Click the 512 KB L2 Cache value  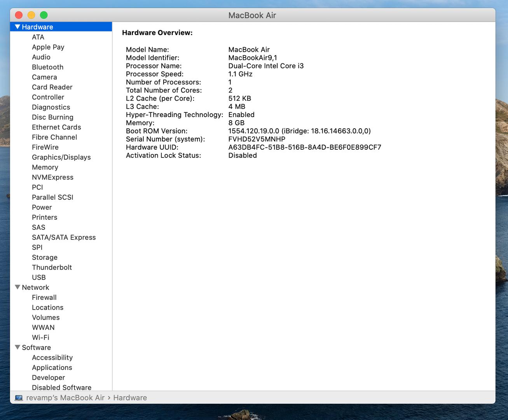click(239, 98)
